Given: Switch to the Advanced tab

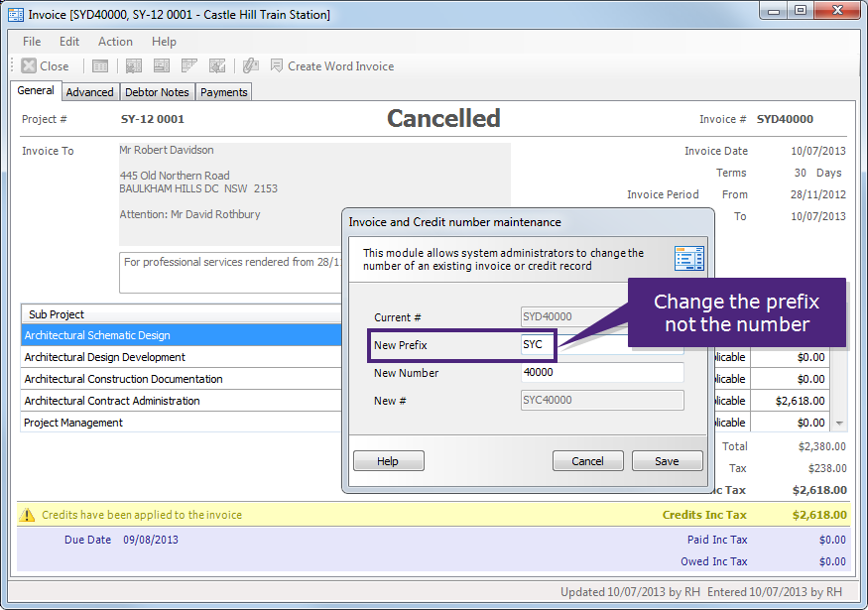Looking at the screenshot, I should 89,91.
